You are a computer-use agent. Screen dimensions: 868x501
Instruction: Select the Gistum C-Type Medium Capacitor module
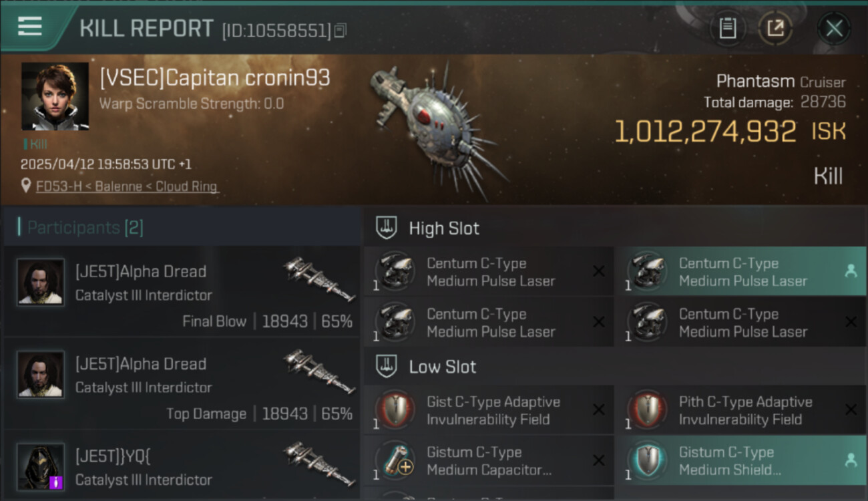click(x=489, y=460)
